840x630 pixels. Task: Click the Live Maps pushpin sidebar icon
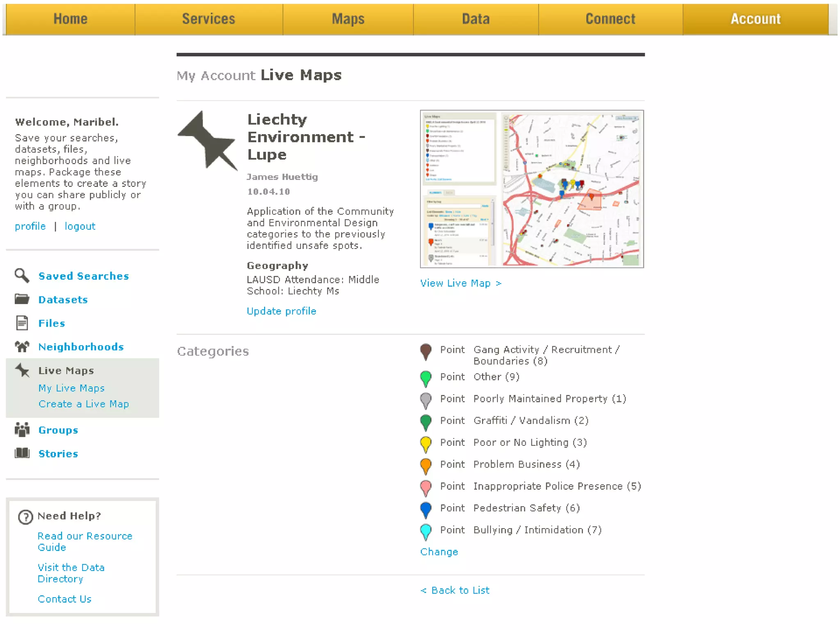point(22,370)
